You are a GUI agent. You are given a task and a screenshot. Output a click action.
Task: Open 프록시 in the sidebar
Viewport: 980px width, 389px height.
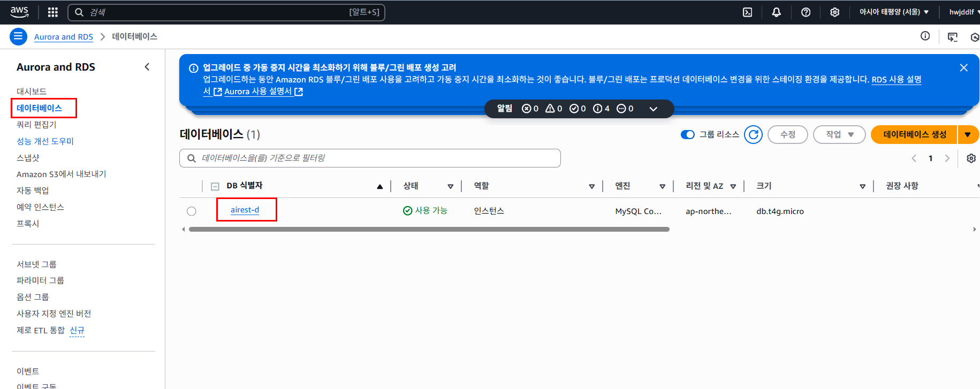click(x=28, y=224)
